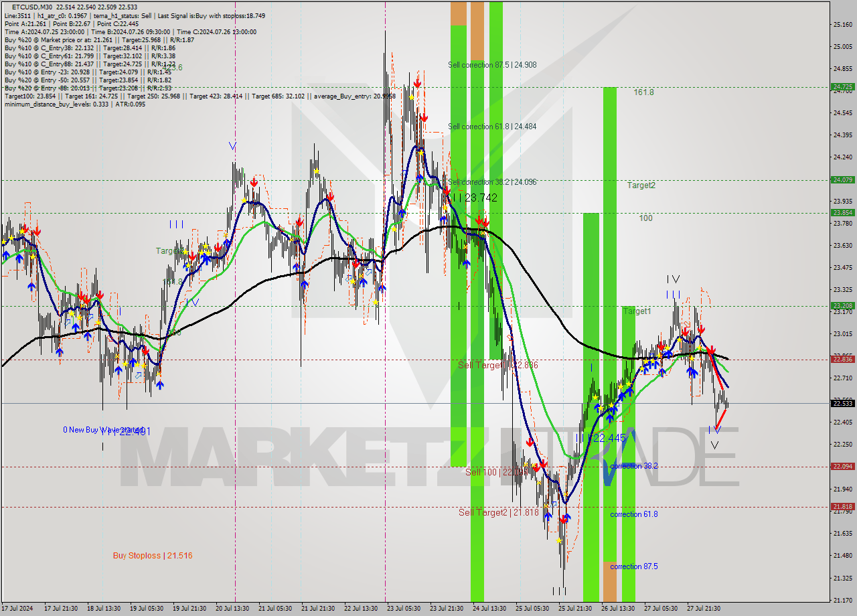Screen dimensions: 857x616
Task: Click the blue 'correction 38.2' label
Action: (634, 466)
